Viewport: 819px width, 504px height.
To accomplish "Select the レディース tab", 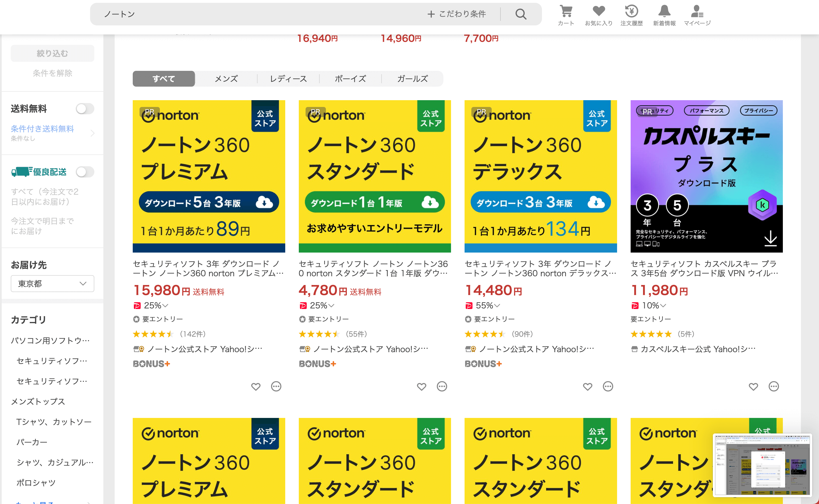I will [288, 79].
